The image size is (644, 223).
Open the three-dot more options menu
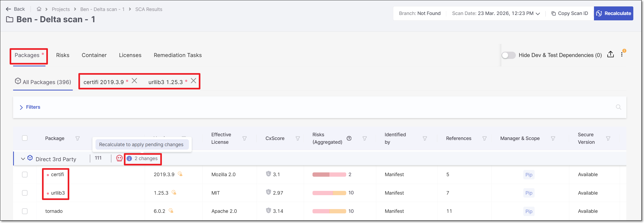click(622, 55)
